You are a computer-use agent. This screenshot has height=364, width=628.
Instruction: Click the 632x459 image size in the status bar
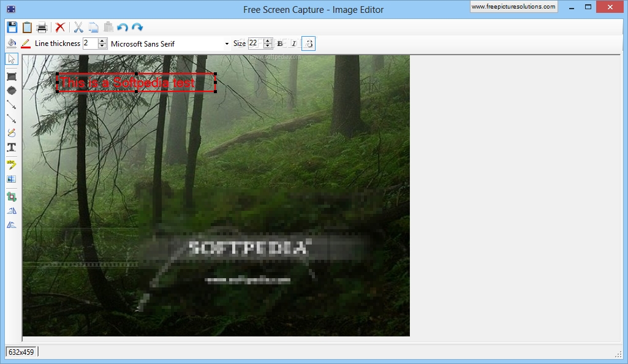tap(21, 352)
